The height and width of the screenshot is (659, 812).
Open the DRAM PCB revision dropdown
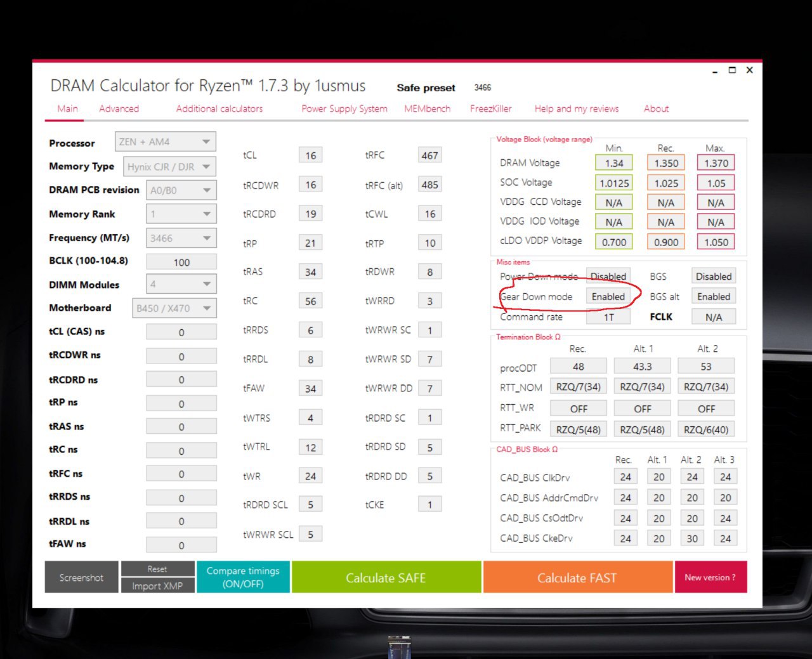point(181,190)
